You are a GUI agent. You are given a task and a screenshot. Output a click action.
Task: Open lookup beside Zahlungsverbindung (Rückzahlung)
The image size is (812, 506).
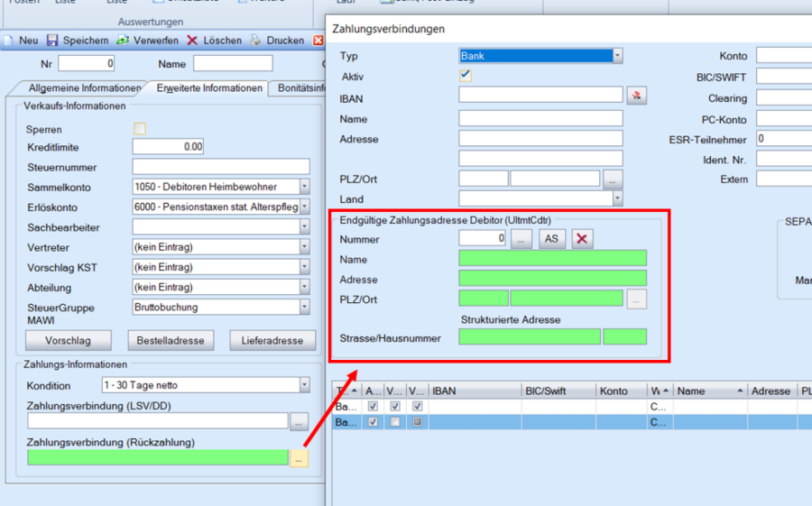[x=299, y=458]
